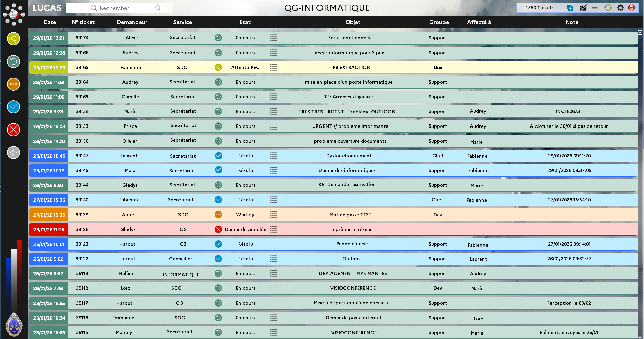Screen dimensions: 644x339
Task: Open the details list on ticket 39126 Imprimante réseau
Action: [x=273, y=229]
